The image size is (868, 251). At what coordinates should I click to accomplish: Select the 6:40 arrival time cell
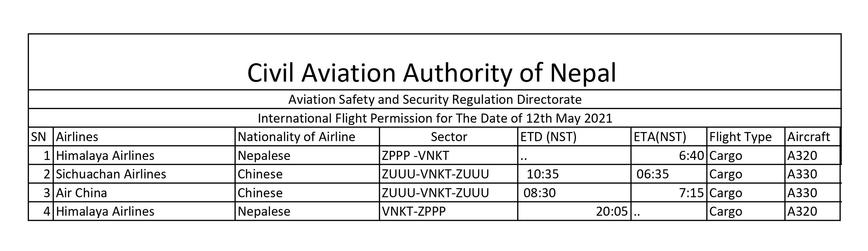click(x=691, y=156)
